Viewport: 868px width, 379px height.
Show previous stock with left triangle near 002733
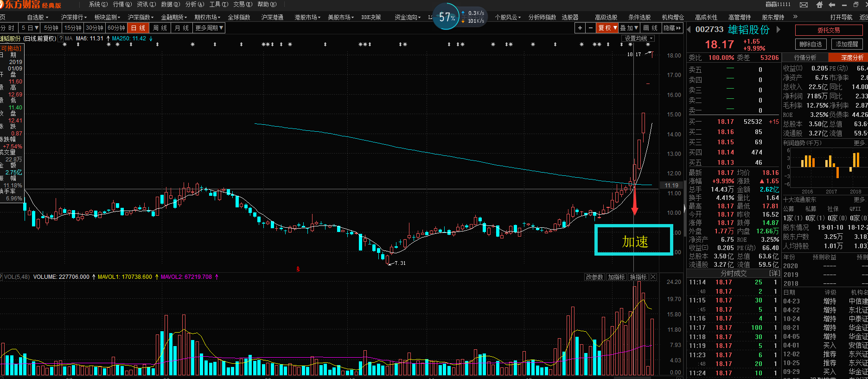point(689,30)
